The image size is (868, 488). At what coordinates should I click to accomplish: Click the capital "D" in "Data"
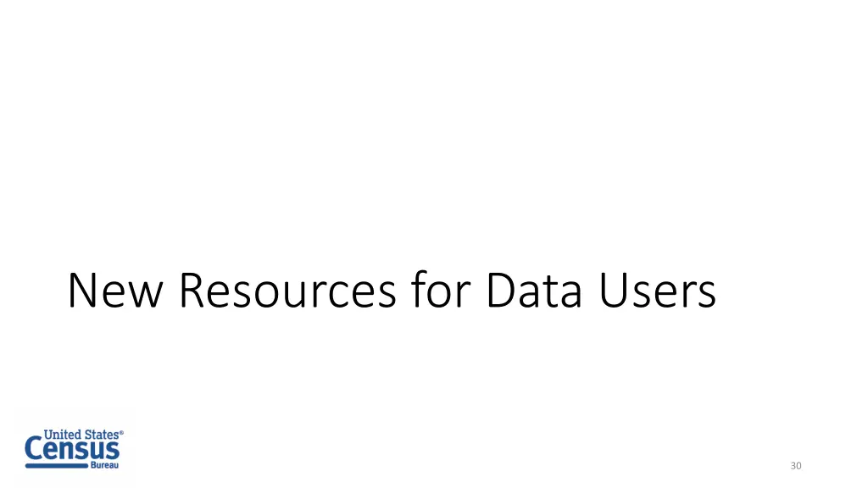[500, 291]
